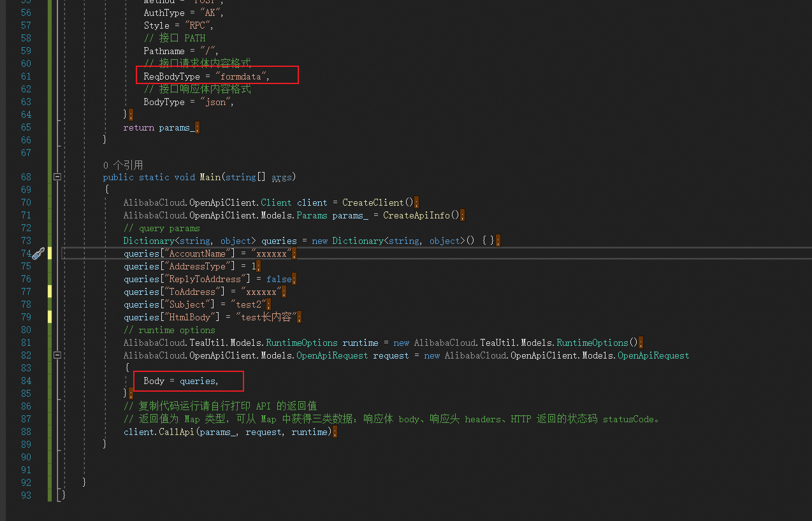Screen dimensions: 812x521
Task: Place cursor on "formdata" string value
Action: (x=242, y=76)
